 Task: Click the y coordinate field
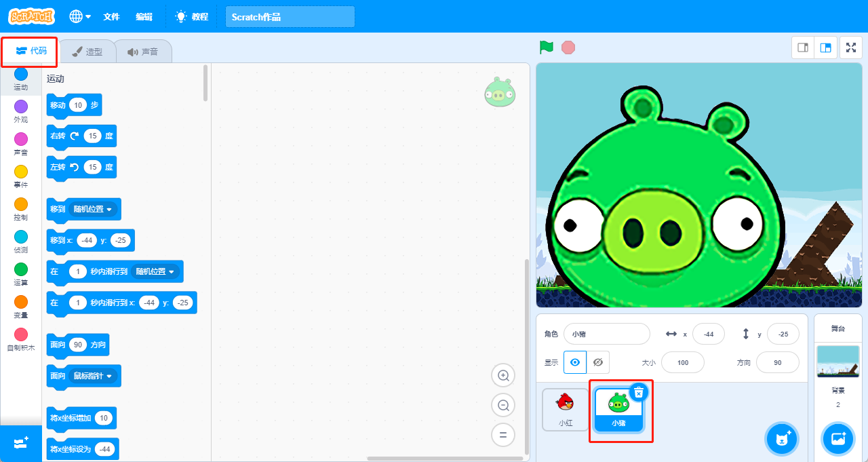point(783,334)
